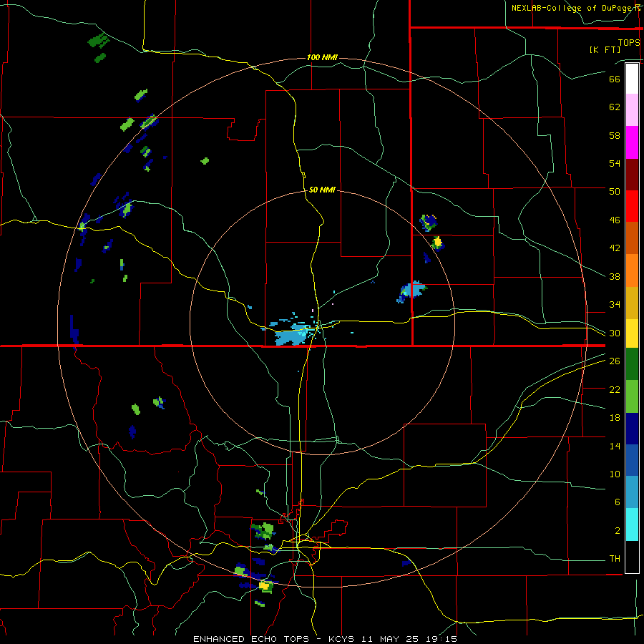Click the 54 legend value
The height and width of the screenshot is (644, 644).
click(615, 163)
